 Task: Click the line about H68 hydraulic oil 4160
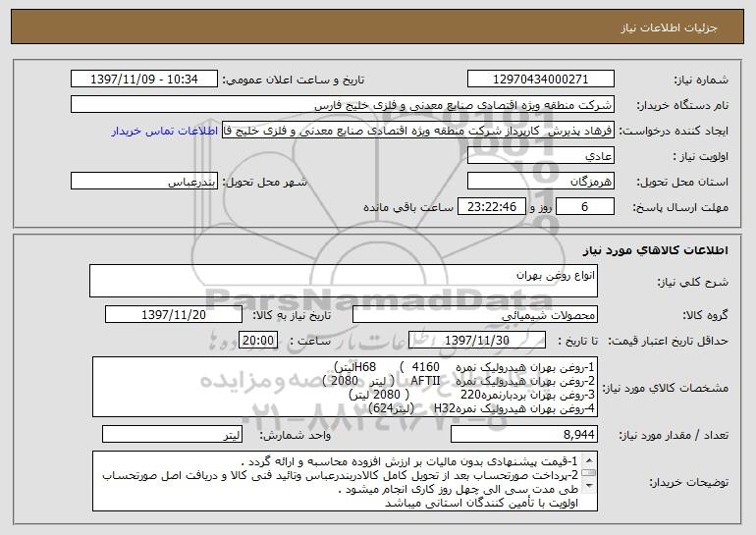[464, 367]
